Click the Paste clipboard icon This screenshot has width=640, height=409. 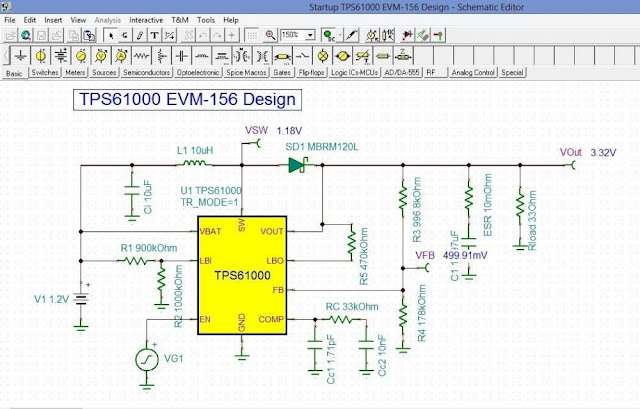click(x=89, y=36)
